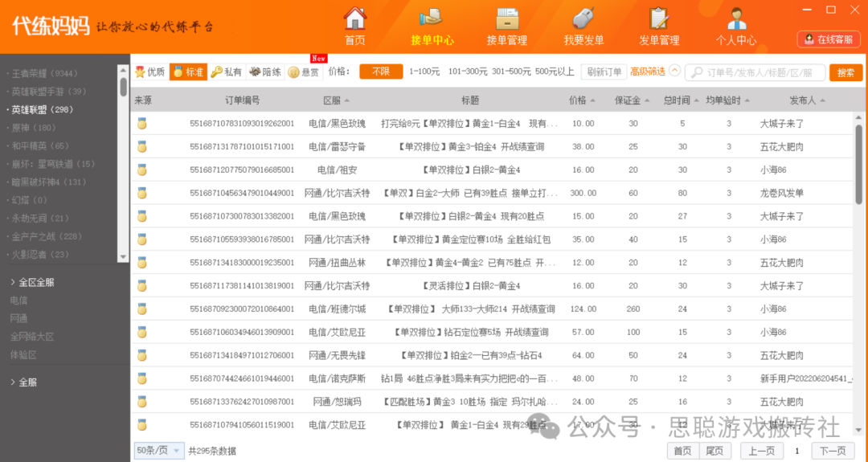Screen dimensions: 868x462
Task: Click the order table vertical scrollbar
Action: 858,161
